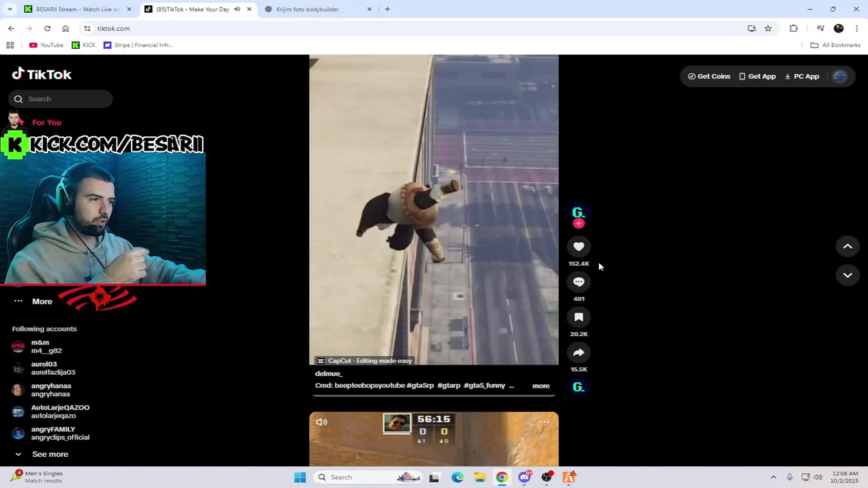
Task: Open the browser home page
Action: (x=65, y=28)
